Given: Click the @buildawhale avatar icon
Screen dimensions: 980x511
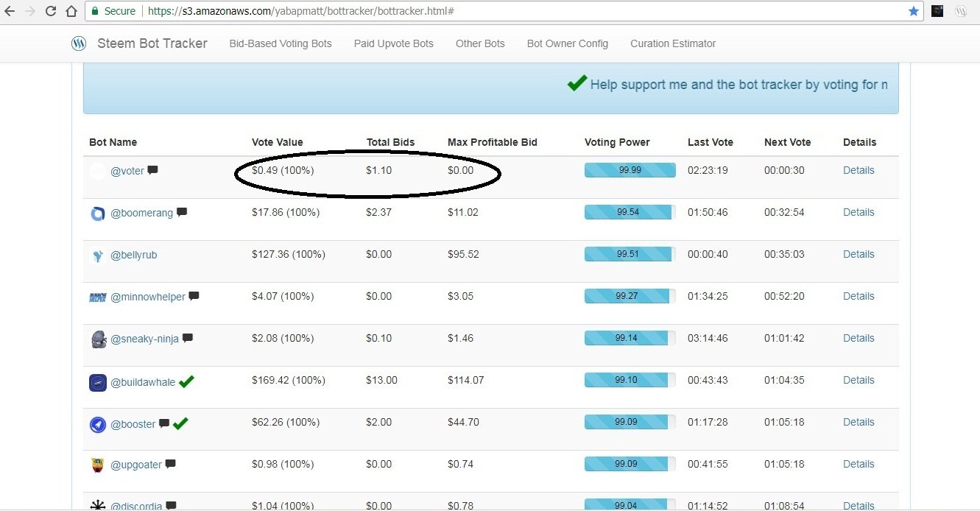Looking at the screenshot, I should pyautogui.click(x=98, y=382).
